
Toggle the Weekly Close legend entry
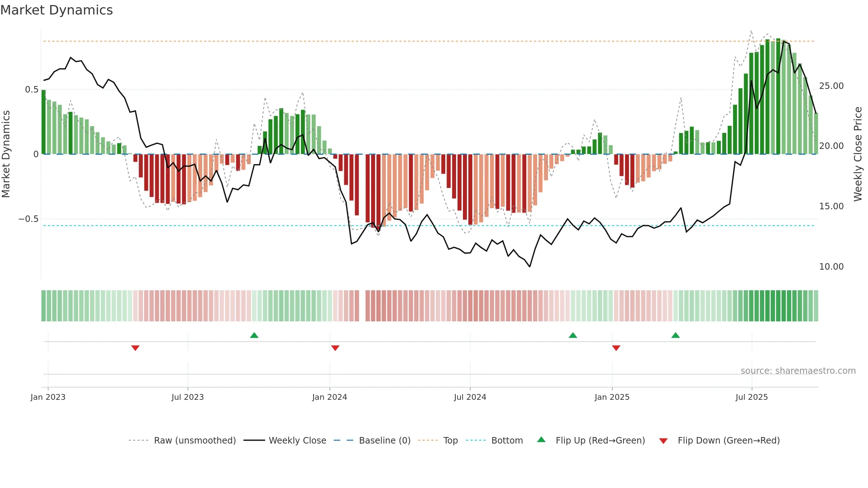[285, 440]
